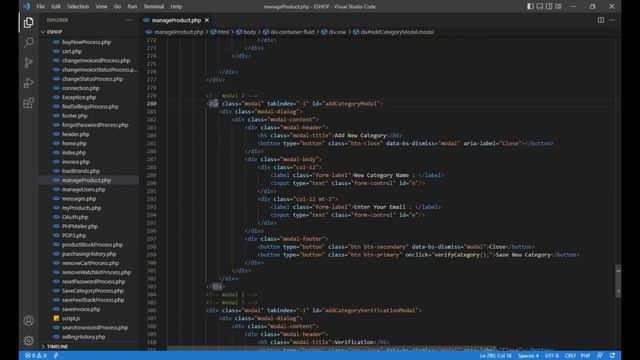Image resolution: width=640 pixels, height=360 pixels.
Task: Open messages.php in explorer
Action: (79, 198)
